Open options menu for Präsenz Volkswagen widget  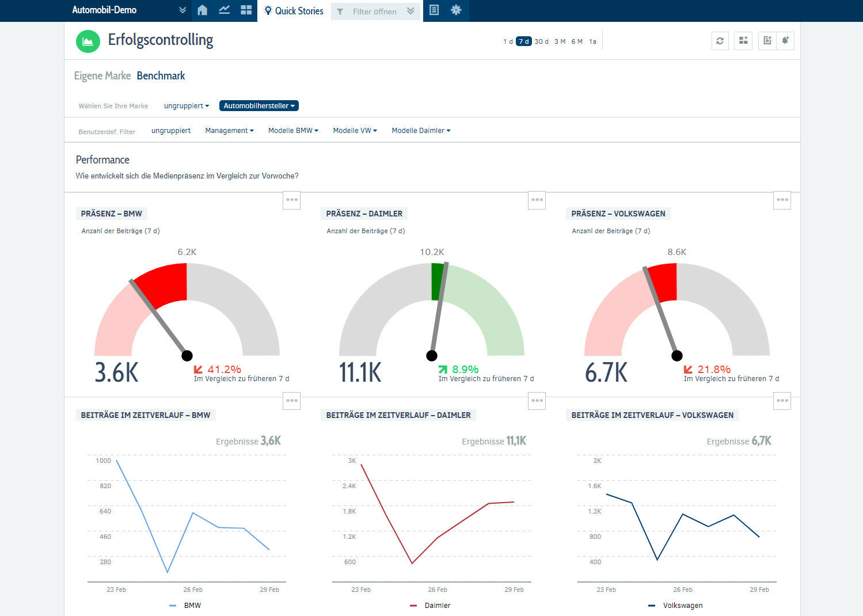click(782, 200)
